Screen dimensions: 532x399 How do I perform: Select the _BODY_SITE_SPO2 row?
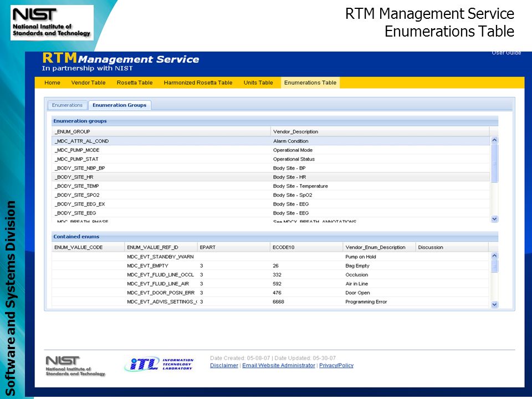[x=271, y=195]
